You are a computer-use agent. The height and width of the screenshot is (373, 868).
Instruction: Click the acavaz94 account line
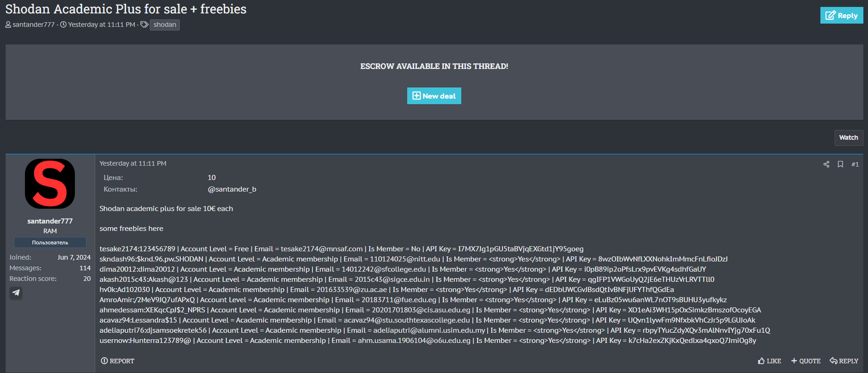428,320
